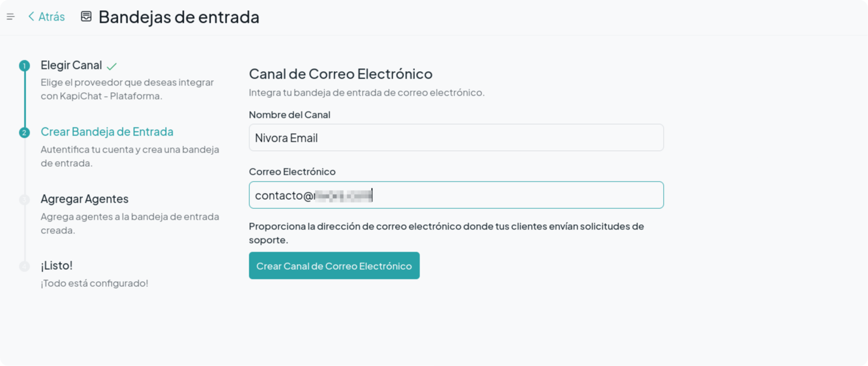Screen dimensions: 868x366
Task: Click the inbox icon beside Bandejas de entrada
Action: (x=86, y=17)
